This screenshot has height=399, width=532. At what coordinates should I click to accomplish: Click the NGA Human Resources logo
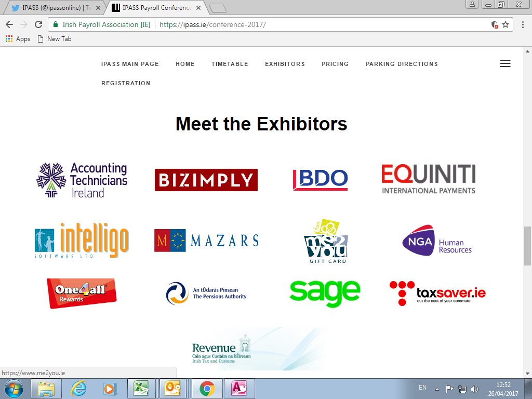pos(437,241)
